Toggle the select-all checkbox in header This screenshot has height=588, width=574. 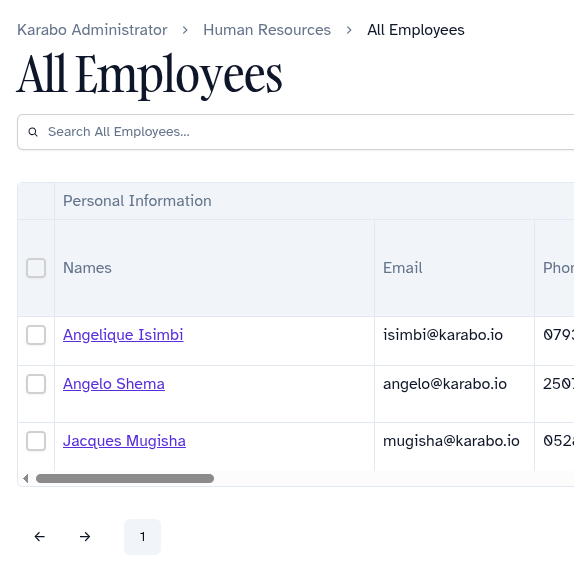(x=36, y=268)
